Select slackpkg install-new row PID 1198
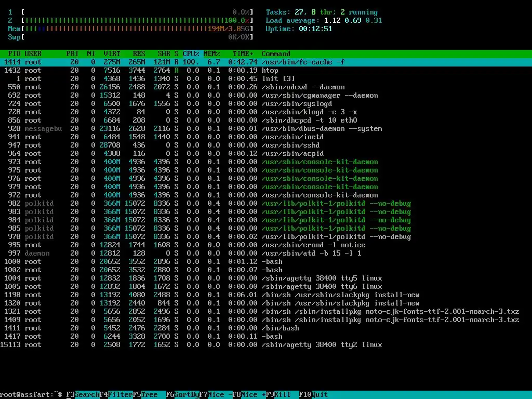The image size is (532, 399). (x=266, y=295)
